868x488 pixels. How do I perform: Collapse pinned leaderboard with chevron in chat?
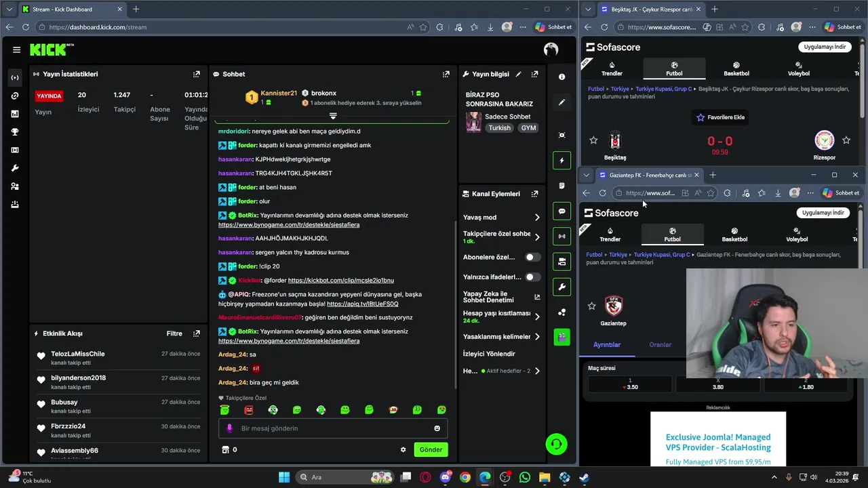pos(333,116)
